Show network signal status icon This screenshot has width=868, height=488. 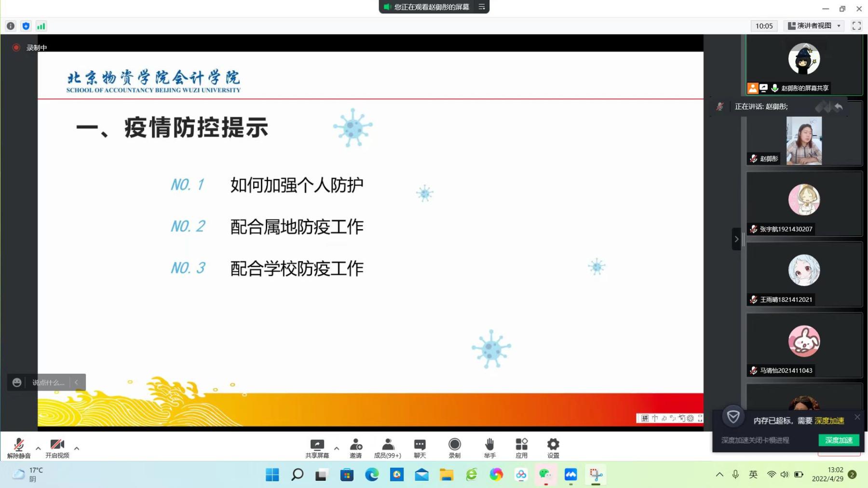coord(41,26)
